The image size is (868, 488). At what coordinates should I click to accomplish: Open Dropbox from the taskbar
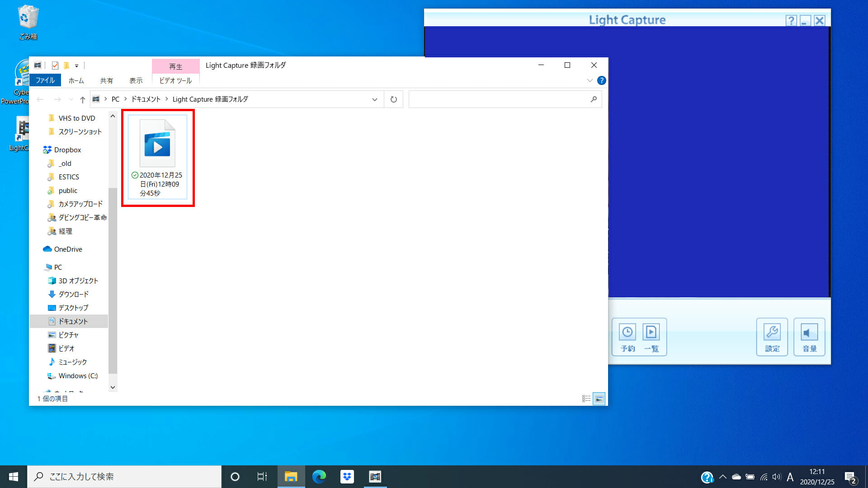(347, 477)
